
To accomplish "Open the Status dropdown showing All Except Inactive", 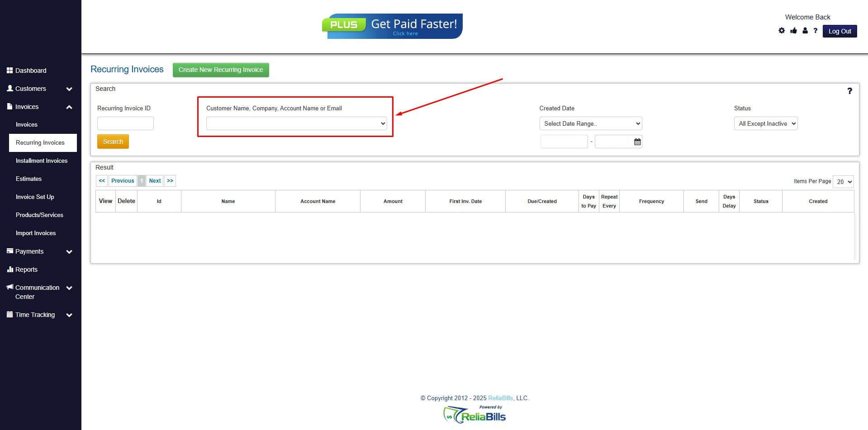I will [x=765, y=123].
